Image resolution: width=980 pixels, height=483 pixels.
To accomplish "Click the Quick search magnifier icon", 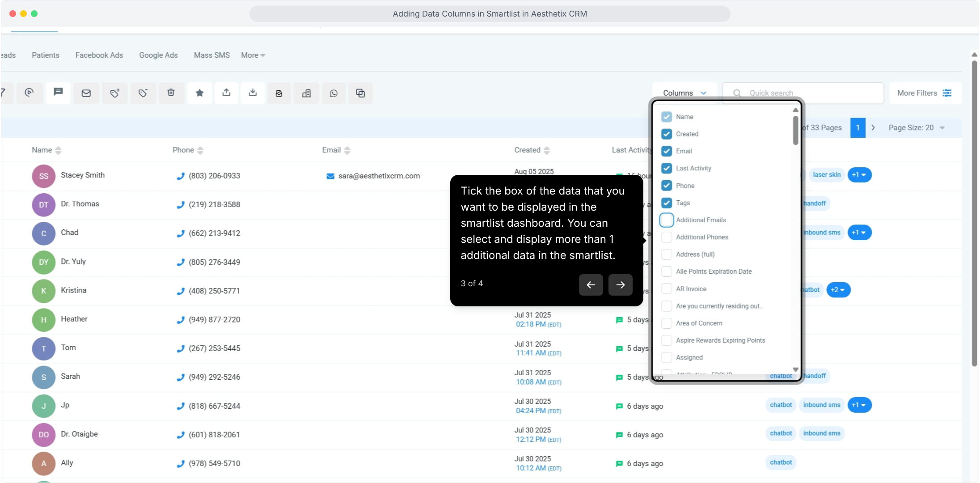I will click(737, 93).
